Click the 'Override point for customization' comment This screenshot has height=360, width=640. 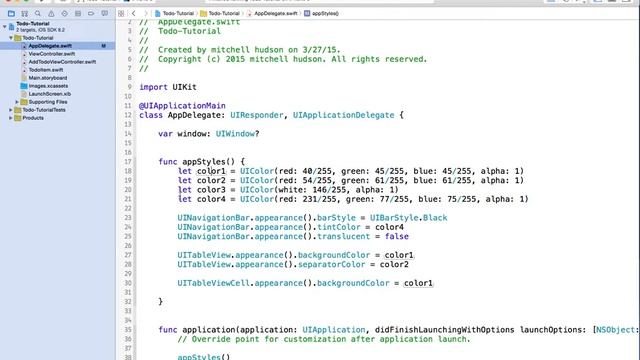click(x=324, y=339)
